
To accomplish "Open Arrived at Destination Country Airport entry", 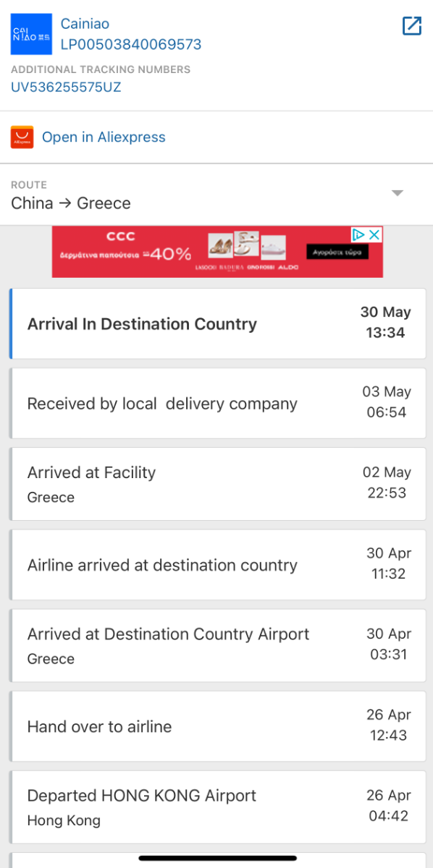I will pos(217,645).
